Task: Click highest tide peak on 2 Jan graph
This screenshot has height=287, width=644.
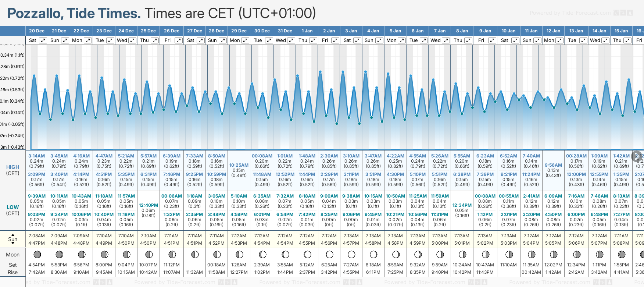Action: (x=321, y=72)
